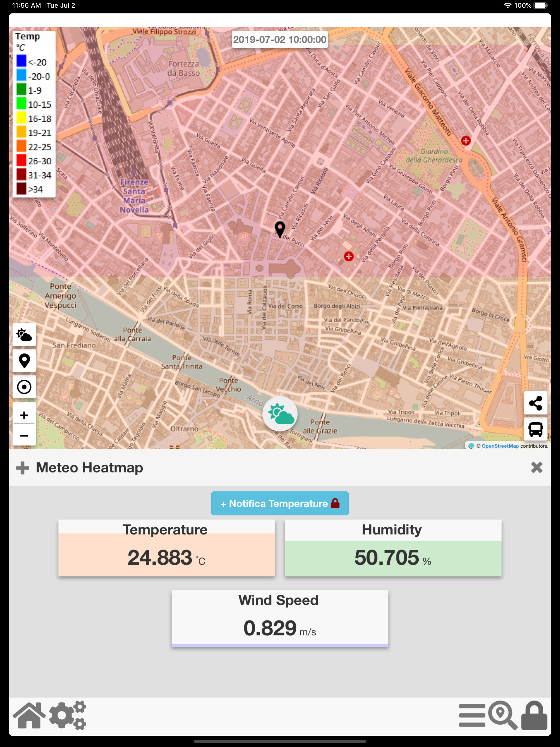Select the black location marker on map
The height and width of the screenshot is (747, 560).
(280, 230)
